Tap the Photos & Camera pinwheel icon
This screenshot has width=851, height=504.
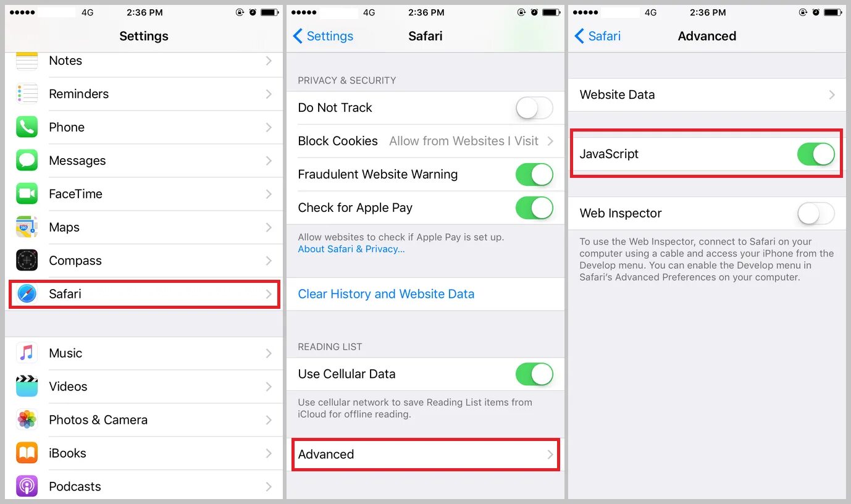(27, 420)
